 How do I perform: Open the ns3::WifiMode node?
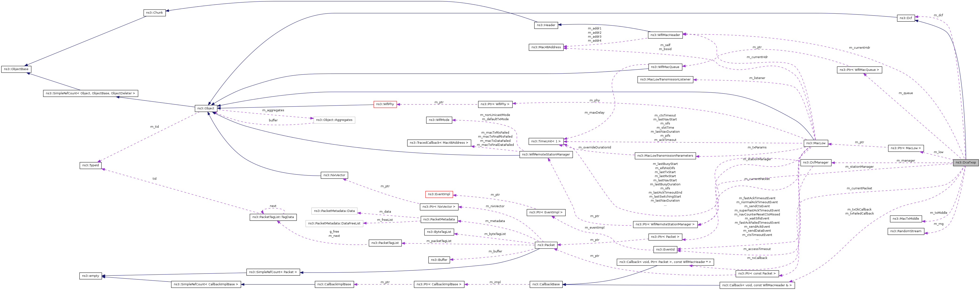[x=439, y=120]
